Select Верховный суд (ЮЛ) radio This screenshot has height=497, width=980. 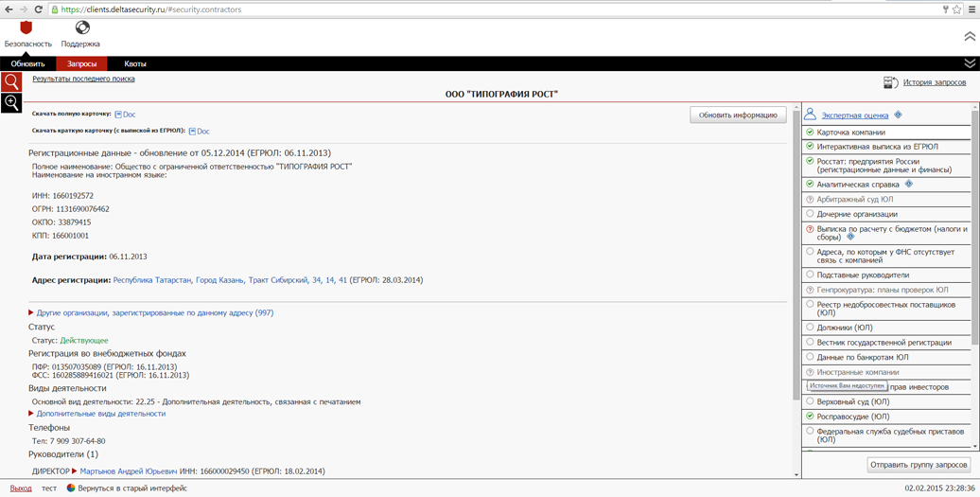[x=810, y=401]
